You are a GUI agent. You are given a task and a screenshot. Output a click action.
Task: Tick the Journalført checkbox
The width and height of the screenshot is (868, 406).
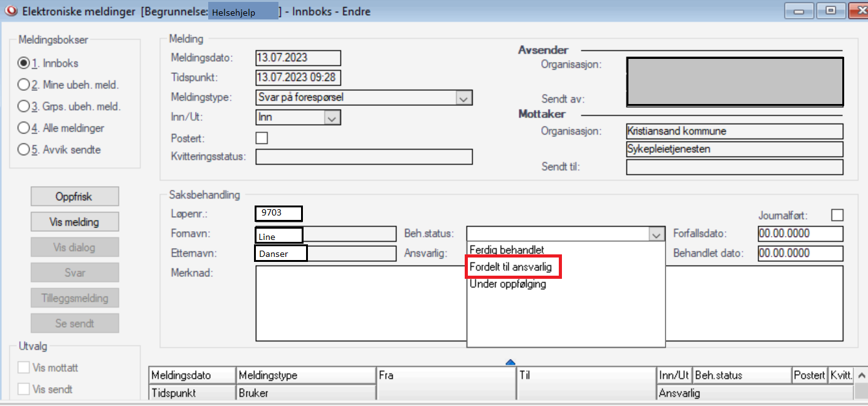(837, 215)
